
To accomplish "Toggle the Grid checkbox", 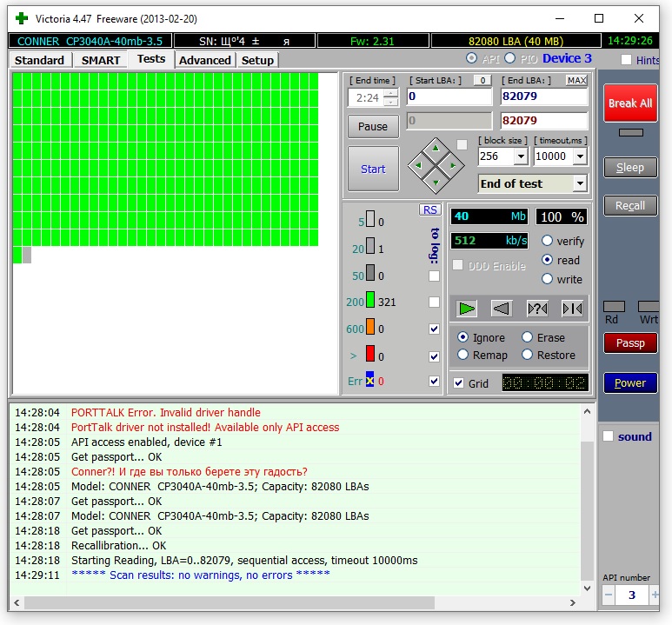I will click(458, 382).
